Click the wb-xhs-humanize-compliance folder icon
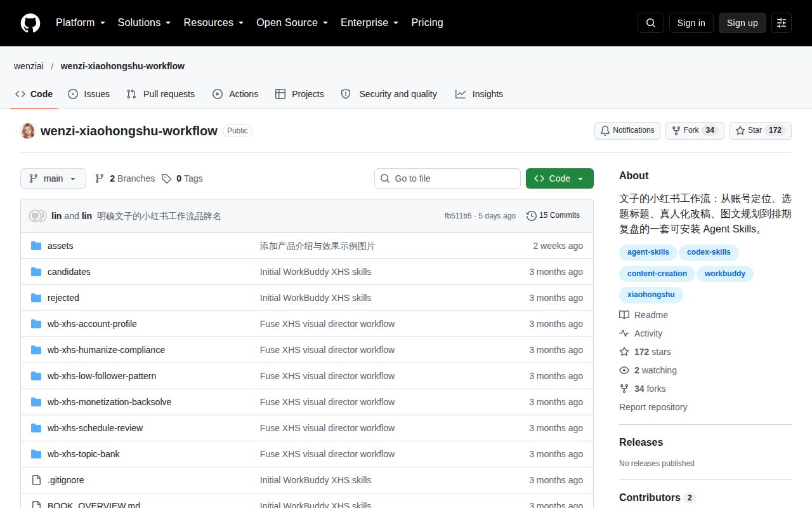Image resolution: width=812 pixels, height=508 pixels. [36, 350]
